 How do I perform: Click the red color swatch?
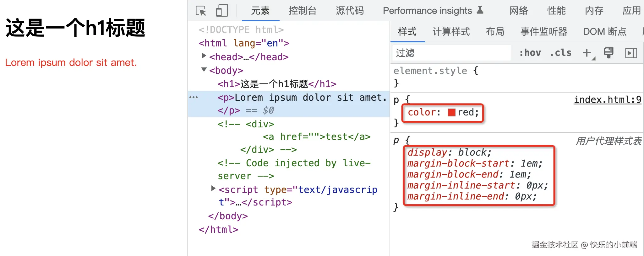pos(451,112)
